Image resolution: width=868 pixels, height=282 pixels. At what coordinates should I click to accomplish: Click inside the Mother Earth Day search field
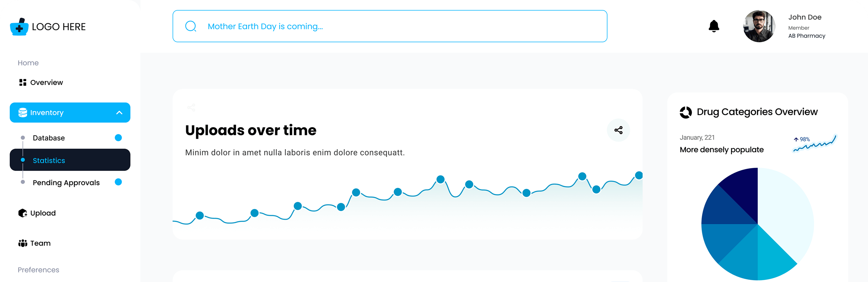[x=337, y=26]
